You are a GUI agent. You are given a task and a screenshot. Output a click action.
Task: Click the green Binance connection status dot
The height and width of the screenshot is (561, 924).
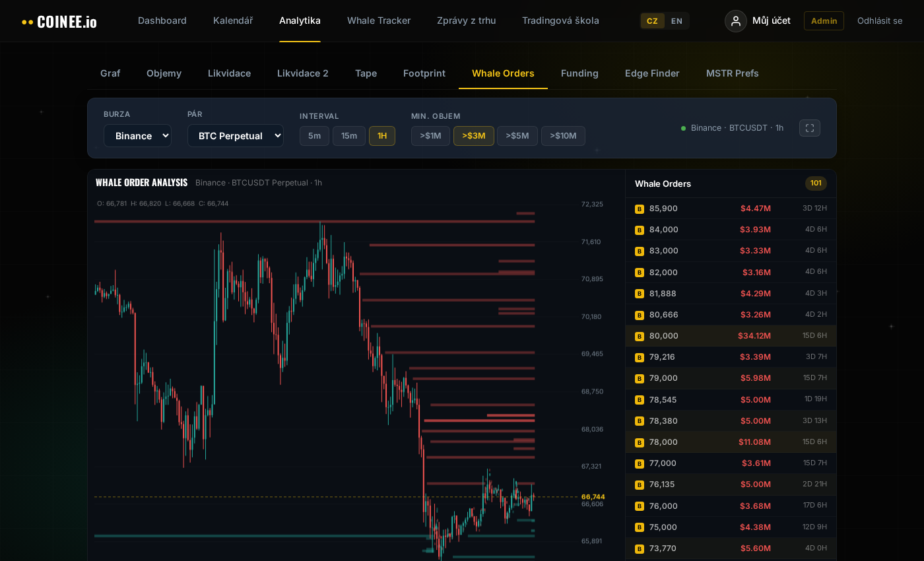click(x=683, y=128)
